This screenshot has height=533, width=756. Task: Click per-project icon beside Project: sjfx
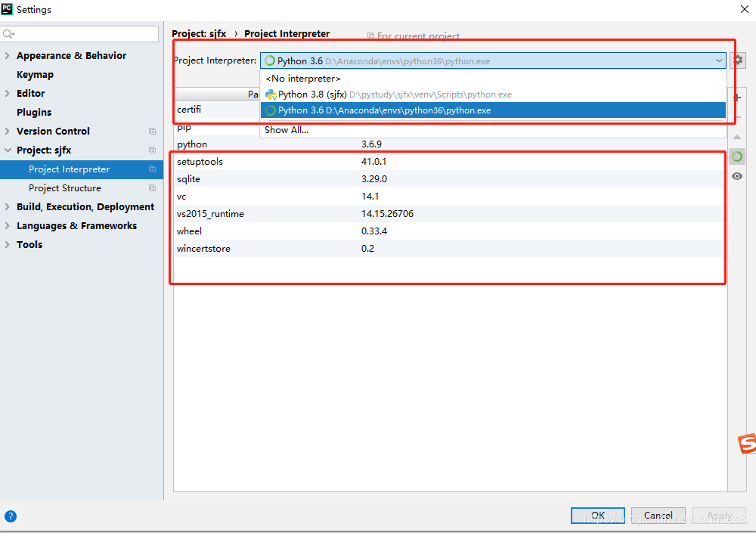pyautogui.click(x=153, y=150)
